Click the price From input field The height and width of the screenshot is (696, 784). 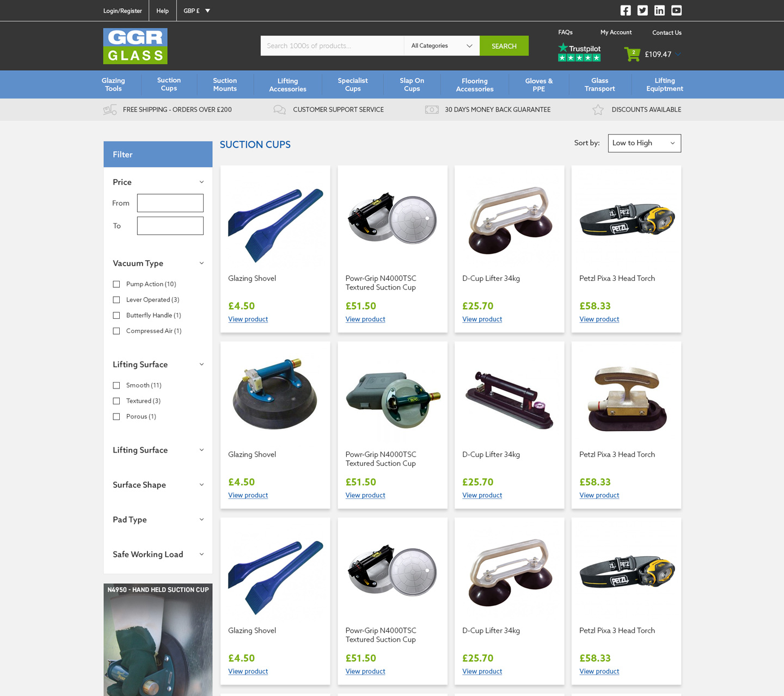pyautogui.click(x=170, y=203)
